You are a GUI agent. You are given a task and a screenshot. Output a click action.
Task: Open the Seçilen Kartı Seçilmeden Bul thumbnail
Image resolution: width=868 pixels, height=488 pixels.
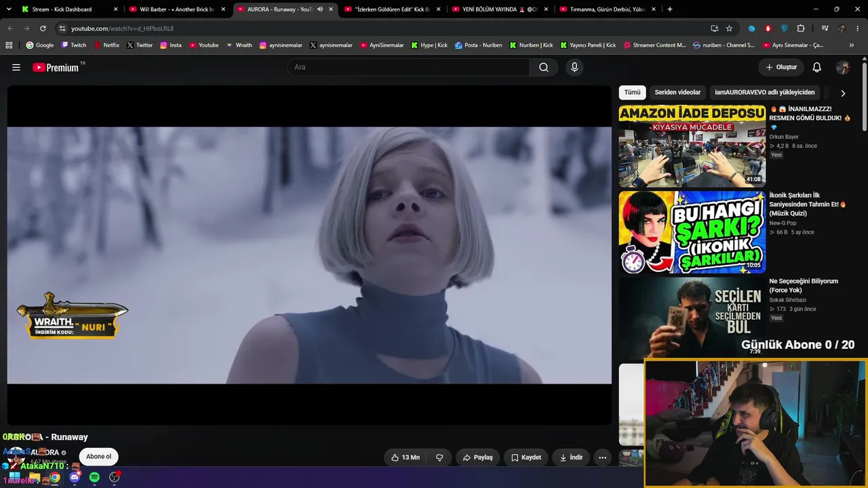pos(692,318)
